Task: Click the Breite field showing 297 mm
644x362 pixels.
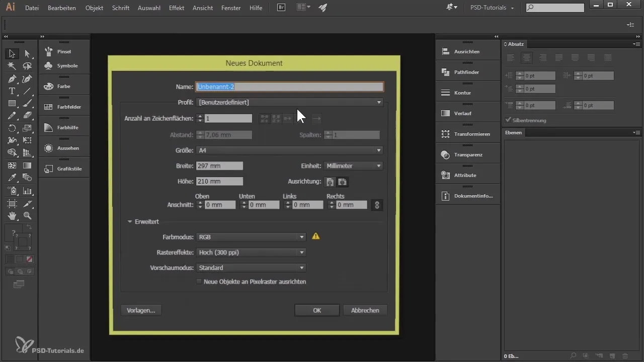Action: (219, 166)
